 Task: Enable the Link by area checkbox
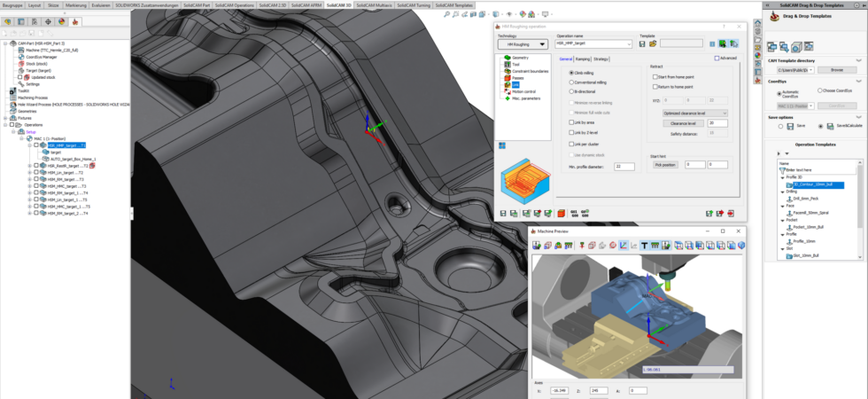tap(582, 122)
